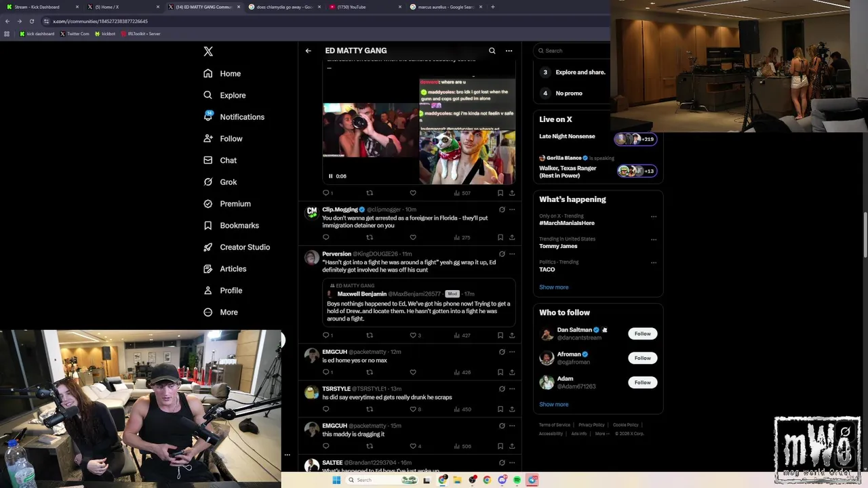Open kick dashboard bookmark
The height and width of the screenshot is (488, 868).
tap(37, 33)
